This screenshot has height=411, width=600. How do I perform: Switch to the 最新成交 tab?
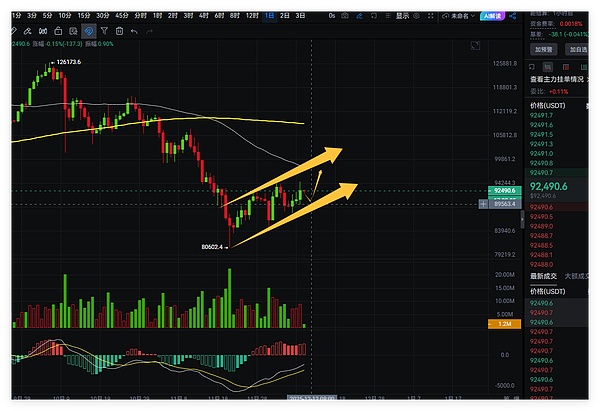(x=544, y=275)
